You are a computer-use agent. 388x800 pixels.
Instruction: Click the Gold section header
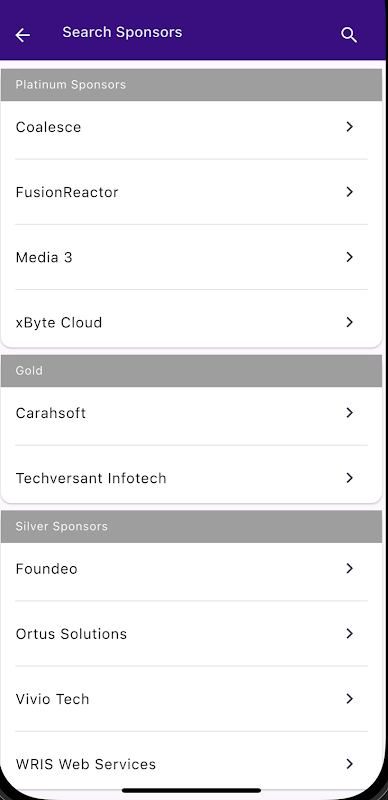(x=191, y=371)
